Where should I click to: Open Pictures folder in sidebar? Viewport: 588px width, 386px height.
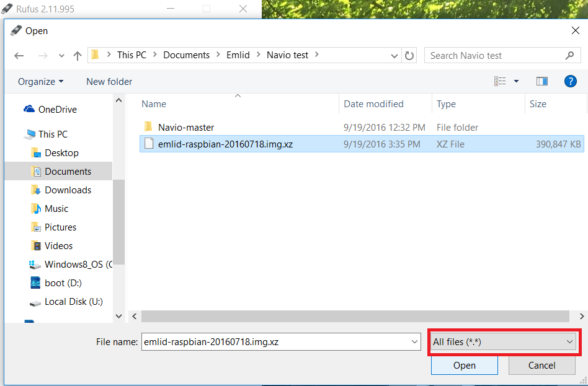[x=60, y=227]
